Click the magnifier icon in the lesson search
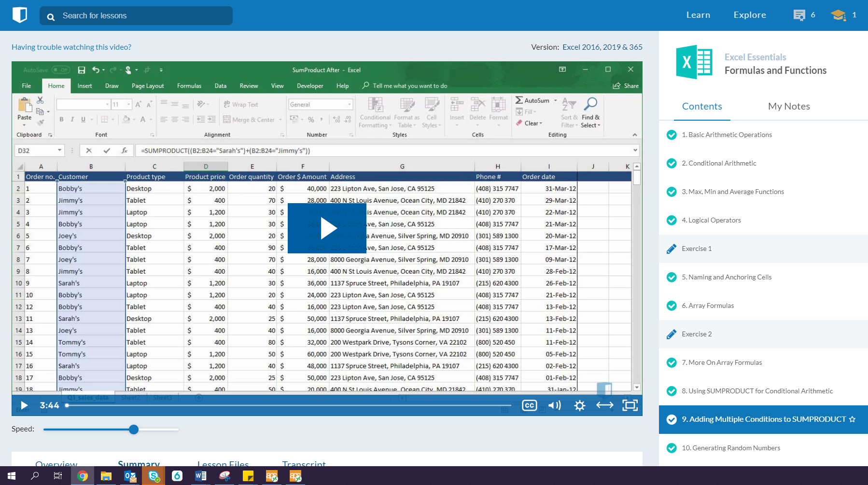Viewport: 868px width, 485px height. pos(51,17)
